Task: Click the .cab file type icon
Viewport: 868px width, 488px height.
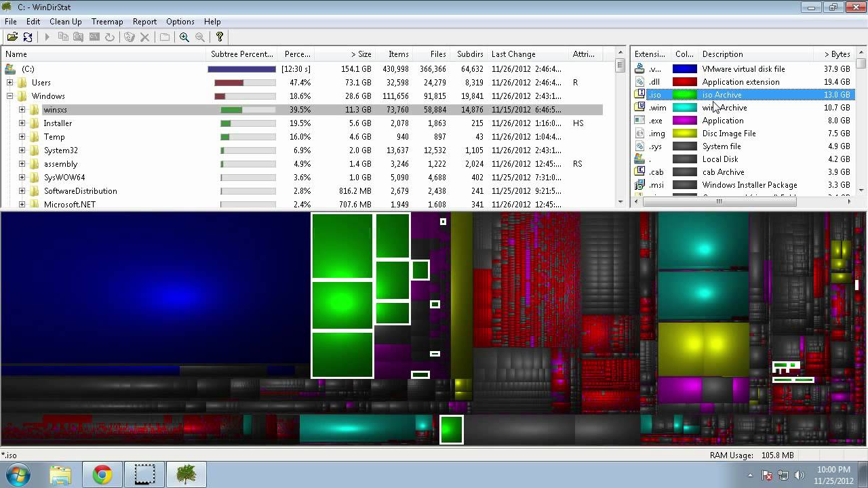Action: (x=639, y=172)
